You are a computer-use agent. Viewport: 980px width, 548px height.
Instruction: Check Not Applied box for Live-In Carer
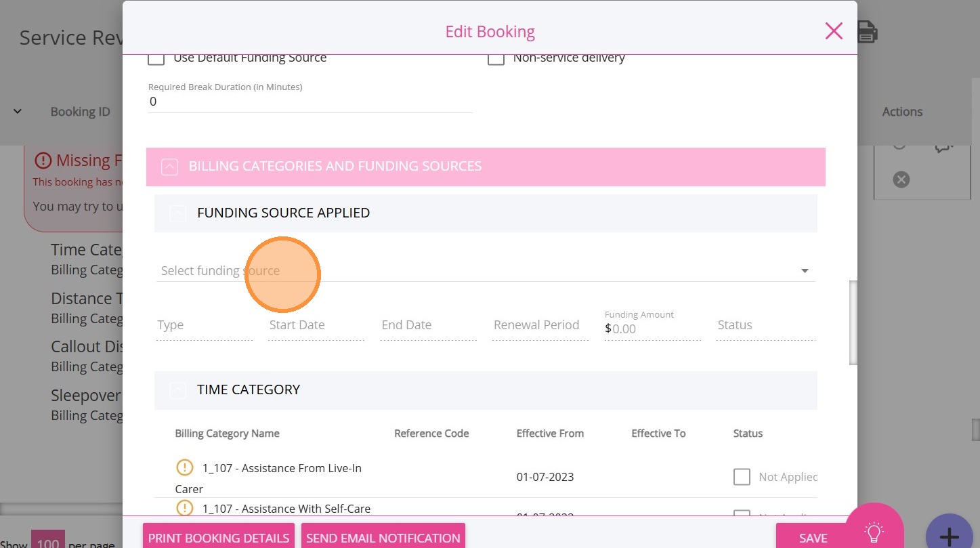click(742, 477)
